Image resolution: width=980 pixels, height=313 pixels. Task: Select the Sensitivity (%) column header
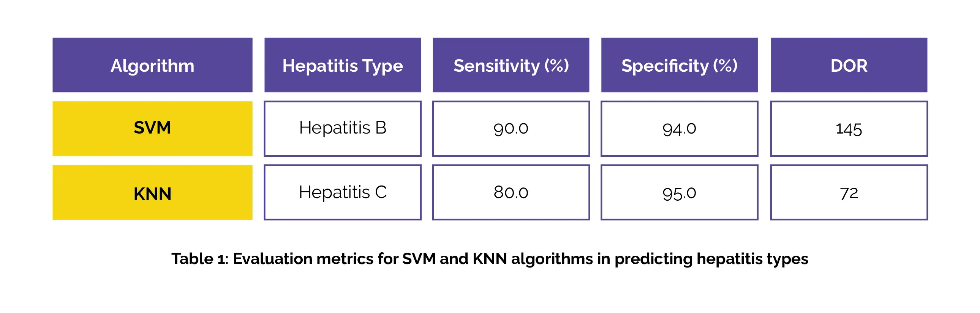[511, 65]
